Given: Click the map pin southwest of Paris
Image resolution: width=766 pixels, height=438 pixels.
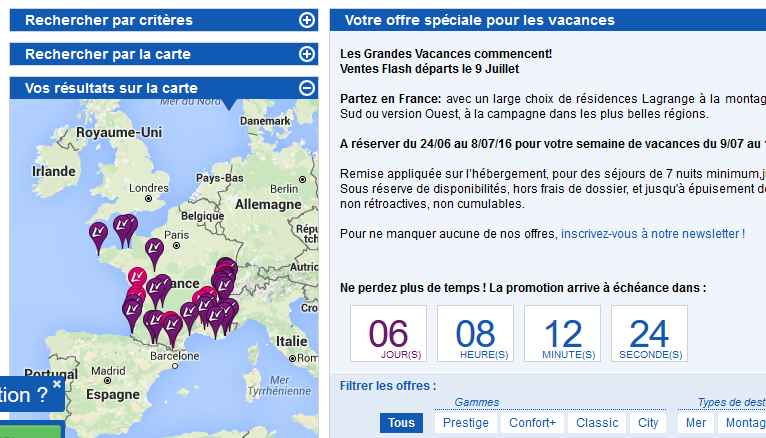Looking at the screenshot, I should (154, 249).
